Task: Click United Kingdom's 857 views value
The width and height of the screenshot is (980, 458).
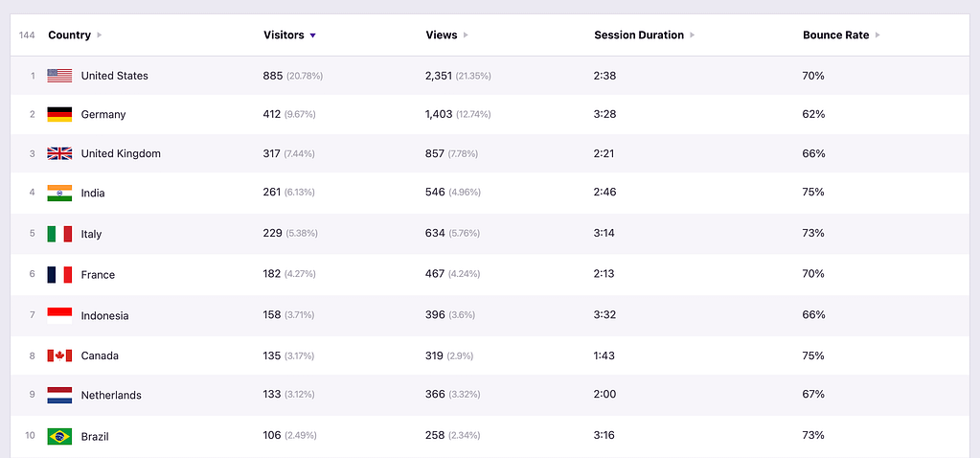Action: (x=435, y=153)
